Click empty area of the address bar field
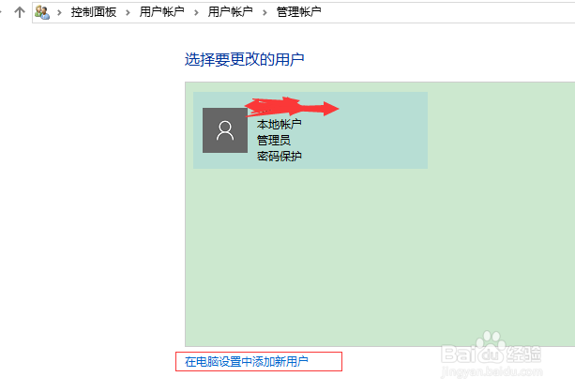This screenshot has height=392, width=575. [447, 12]
